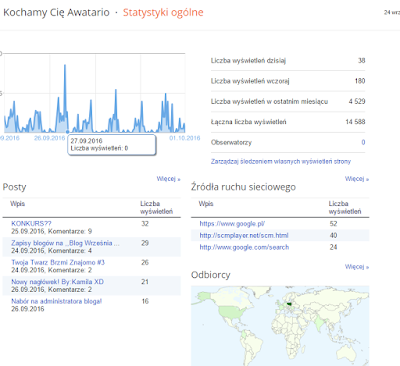The image size is (400, 366).
Task: Click the 'Posty' section heading
Action: click(x=14, y=187)
